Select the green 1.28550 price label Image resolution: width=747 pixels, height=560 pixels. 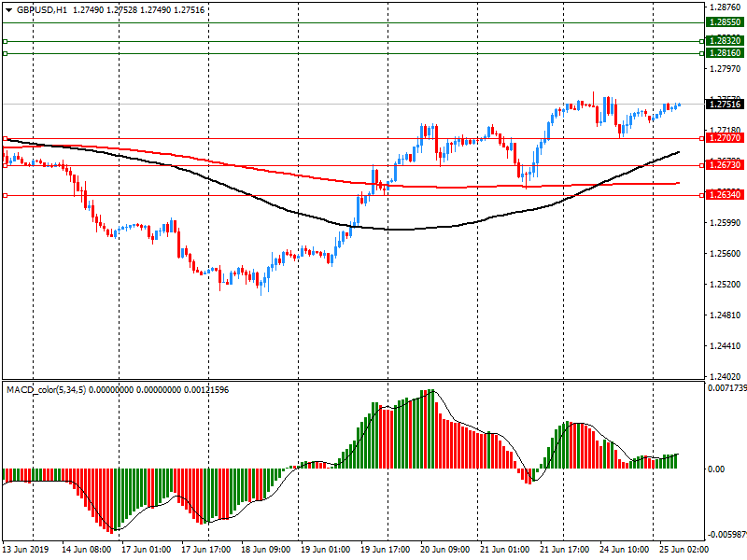click(x=725, y=22)
